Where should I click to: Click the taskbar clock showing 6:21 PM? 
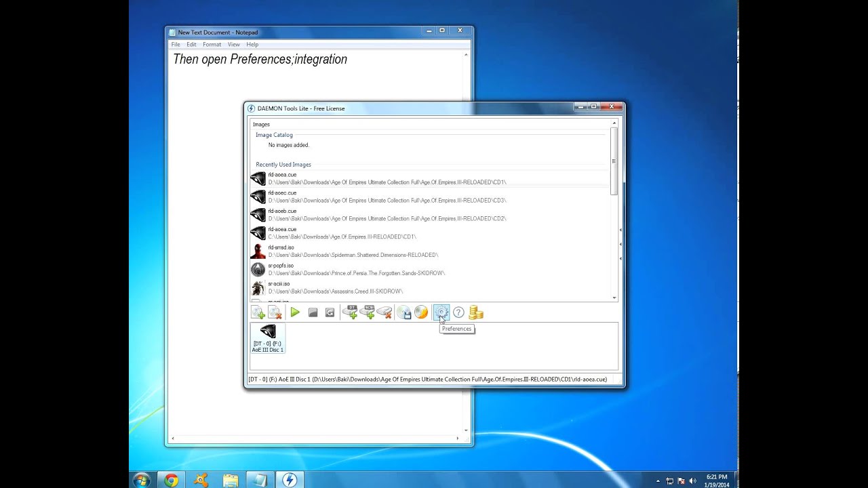716,481
